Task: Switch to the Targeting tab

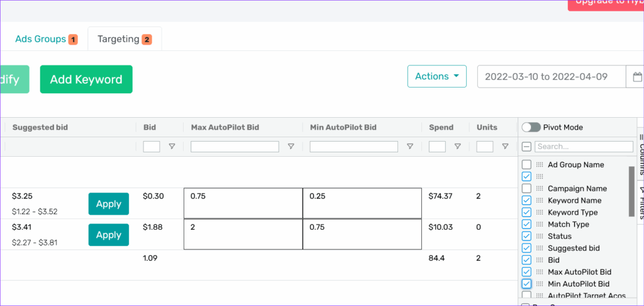Action: (125, 39)
